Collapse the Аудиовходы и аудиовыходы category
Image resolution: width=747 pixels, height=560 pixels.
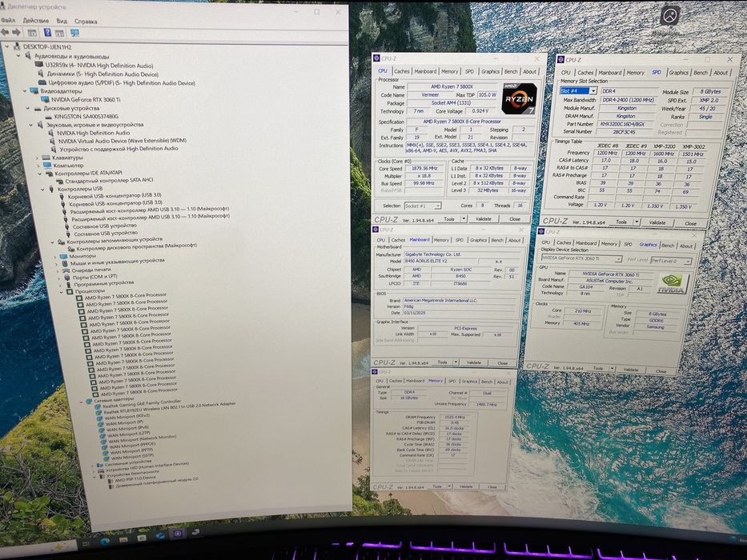tap(18, 56)
